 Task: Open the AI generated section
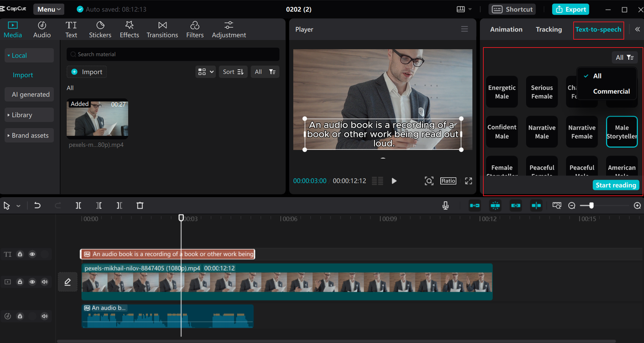point(29,94)
